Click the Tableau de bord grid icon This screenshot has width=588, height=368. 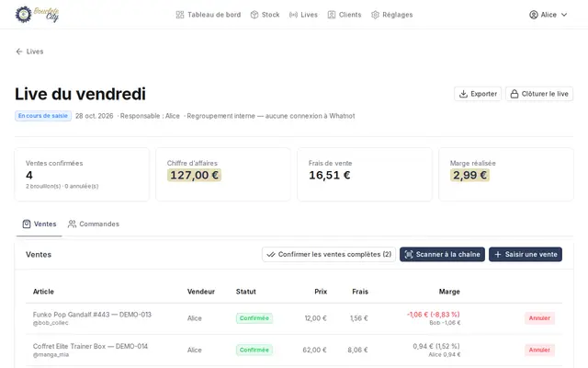tap(180, 15)
